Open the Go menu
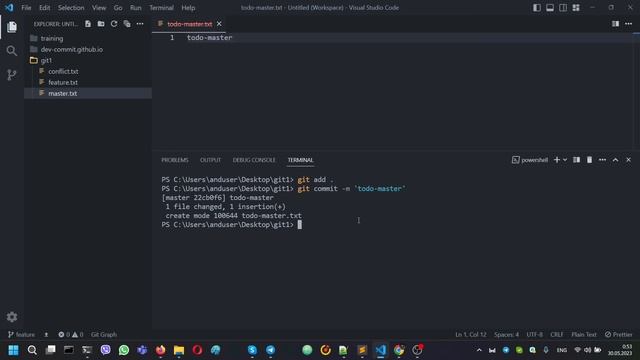 click(x=118, y=8)
